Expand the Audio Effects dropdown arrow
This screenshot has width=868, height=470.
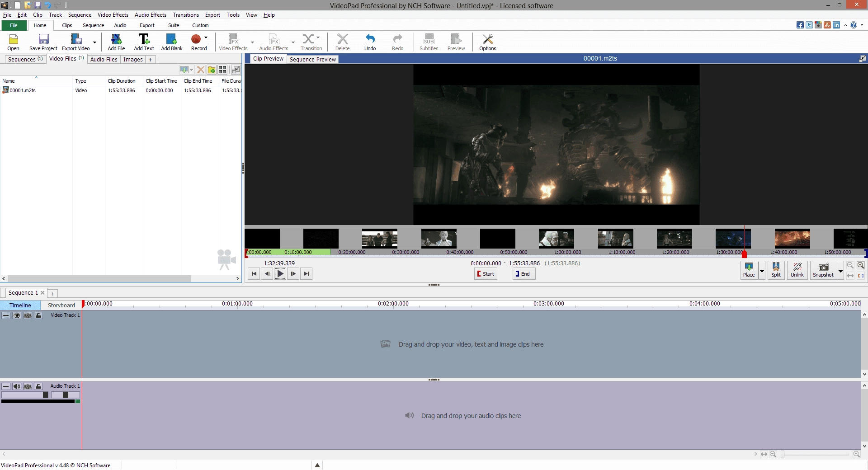pyautogui.click(x=293, y=42)
